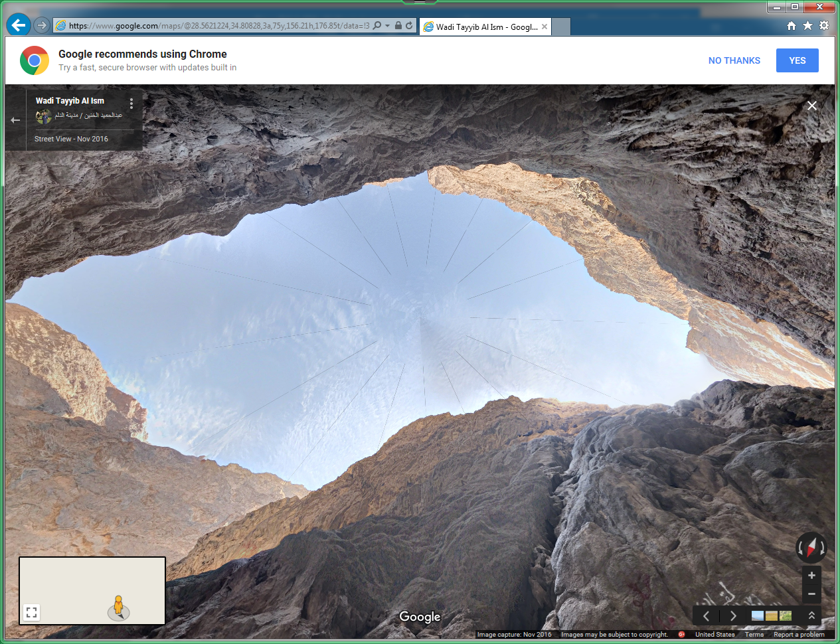
Task: Open the Terms link
Action: (754, 635)
